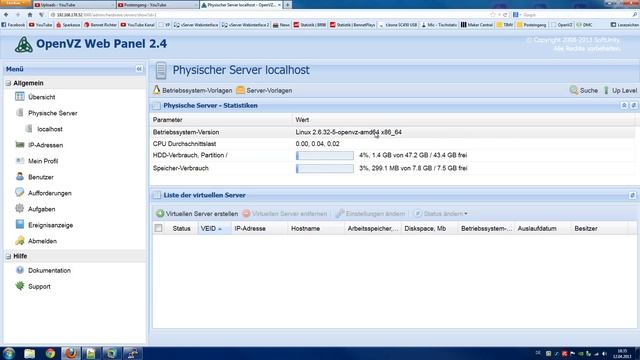Click the HDD-Verbrauch progress bar
The width and height of the screenshot is (640, 360).
click(325, 156)
